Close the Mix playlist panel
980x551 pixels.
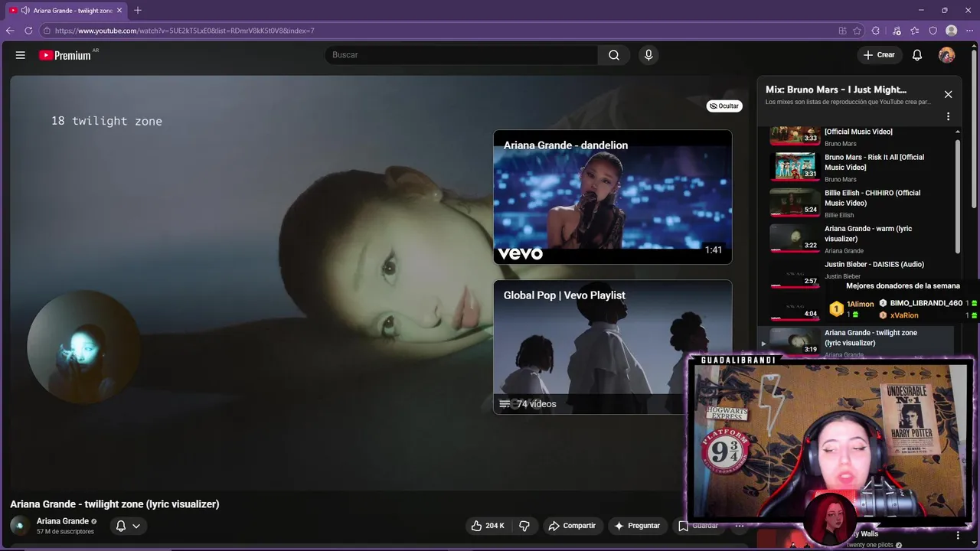[x=948, y=94]
